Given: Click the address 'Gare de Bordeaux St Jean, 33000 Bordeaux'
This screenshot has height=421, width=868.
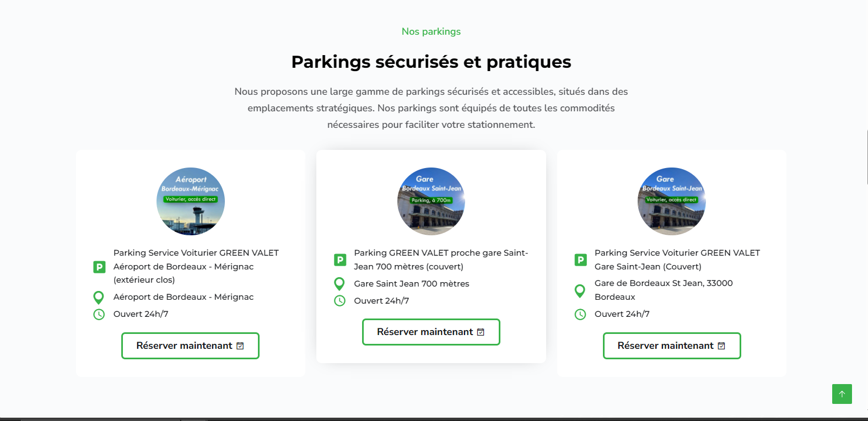Looking at the screenshot, I should (x=664, y=290).
